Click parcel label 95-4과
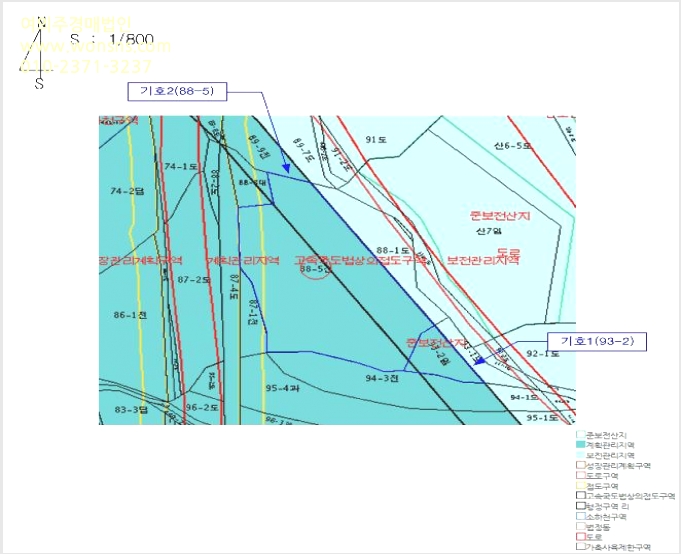Viewport: 681px width, 554px height. [282, 388]
